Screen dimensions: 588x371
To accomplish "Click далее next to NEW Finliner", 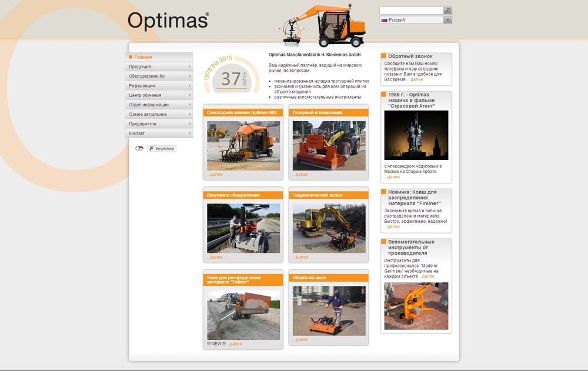I will 235,343.
